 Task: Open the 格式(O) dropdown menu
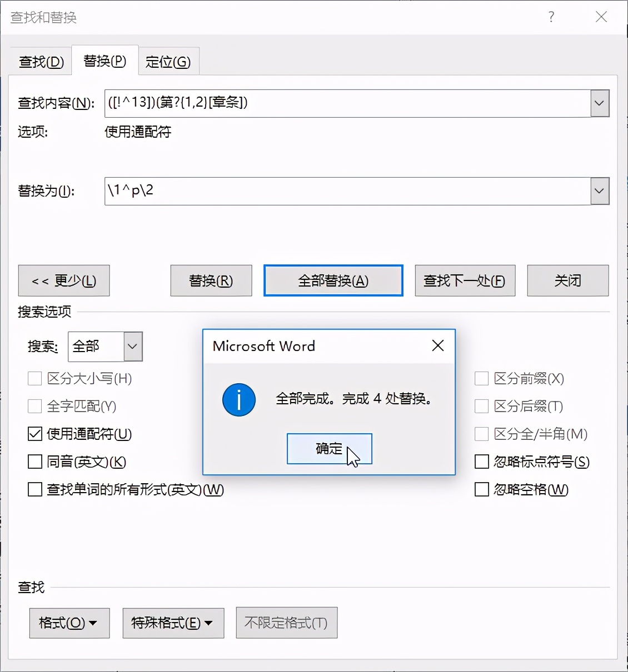pos(69,623)
